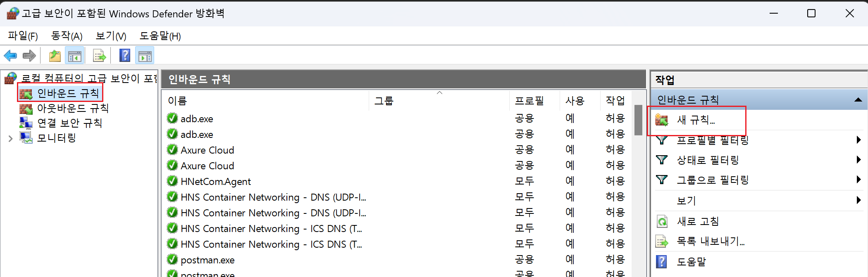
Task: Sort by the 사용 column header
Action: [x=580, y=101]
